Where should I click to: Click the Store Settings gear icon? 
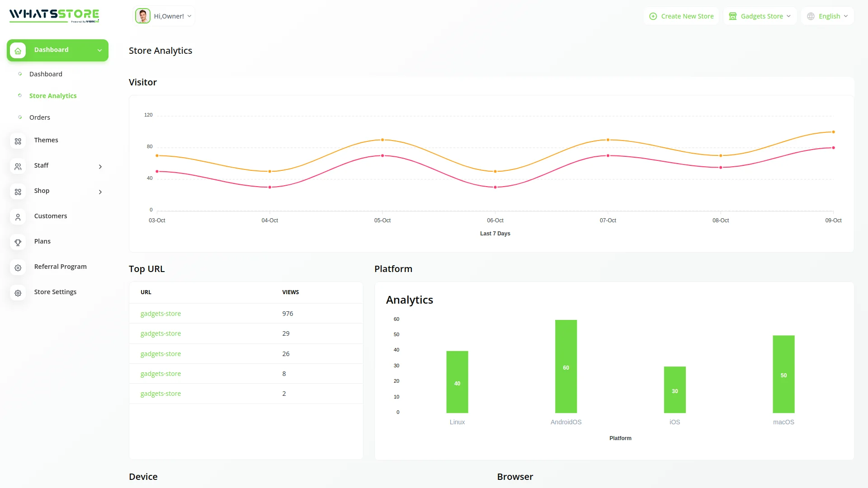18,293
